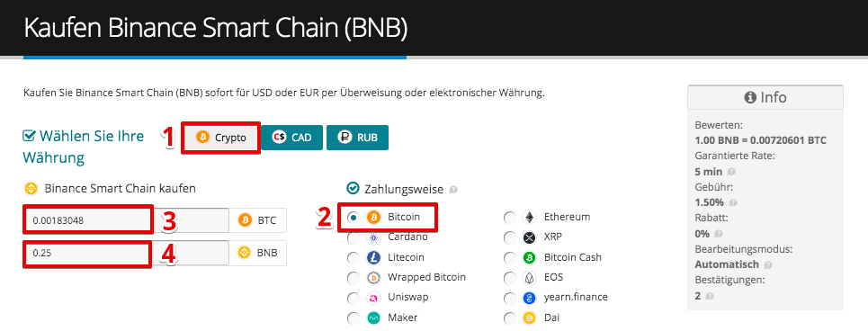Click the help icon beside Zahlungsweise

pos(453,190)
